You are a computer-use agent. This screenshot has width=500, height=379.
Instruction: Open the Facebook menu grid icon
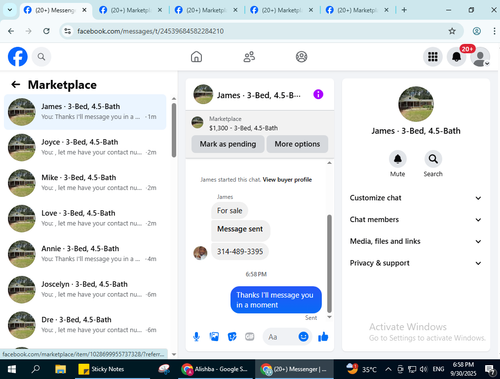tap(433, 57)
